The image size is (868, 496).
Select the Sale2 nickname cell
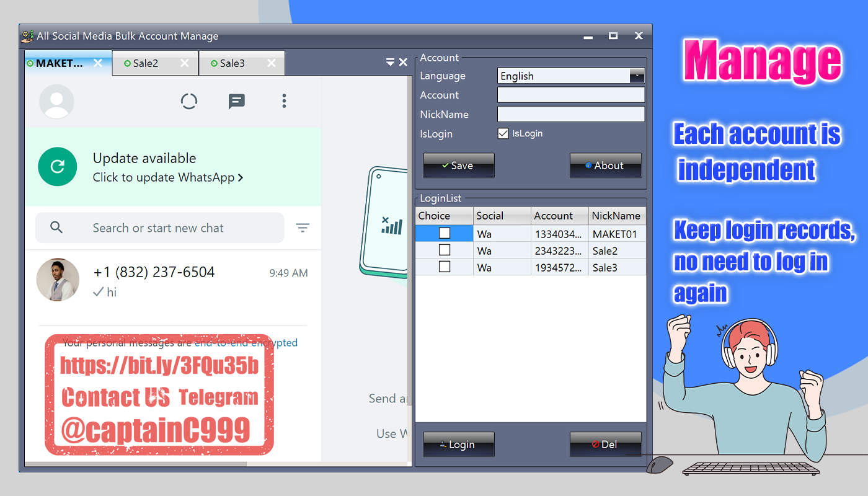[x=618, y=250]
